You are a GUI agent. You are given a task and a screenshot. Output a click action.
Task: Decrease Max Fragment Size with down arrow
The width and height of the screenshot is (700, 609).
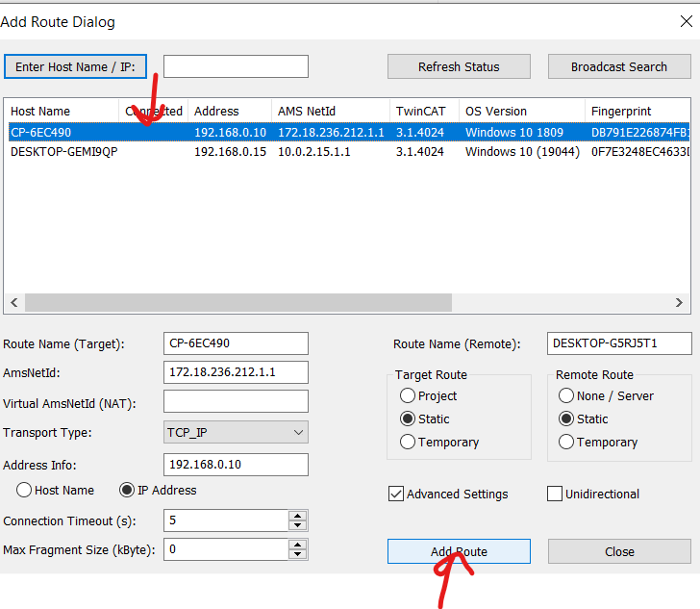(298, 555)
